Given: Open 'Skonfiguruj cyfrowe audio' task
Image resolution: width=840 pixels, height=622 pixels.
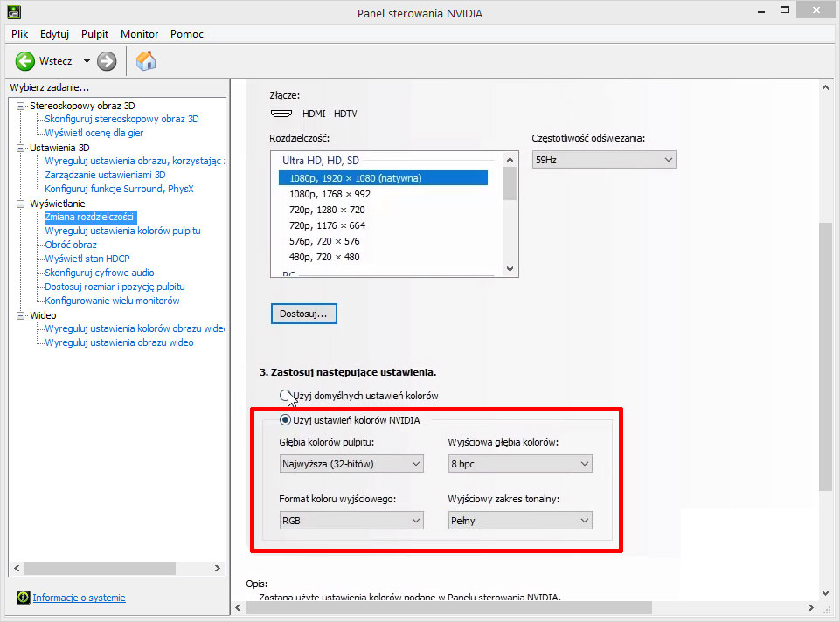Looking at the screenshot, I should point(100,273).
